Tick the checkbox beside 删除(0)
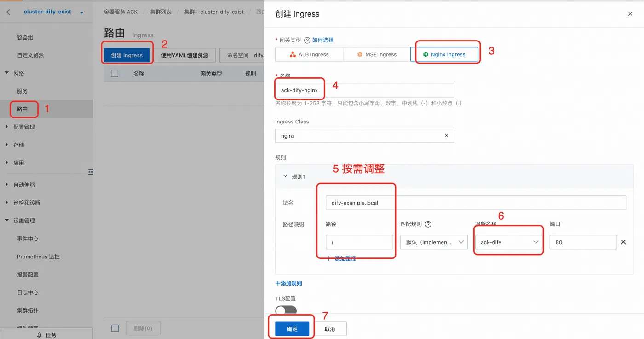This screenshot has width=644, height=339. (x=115, y=328)
